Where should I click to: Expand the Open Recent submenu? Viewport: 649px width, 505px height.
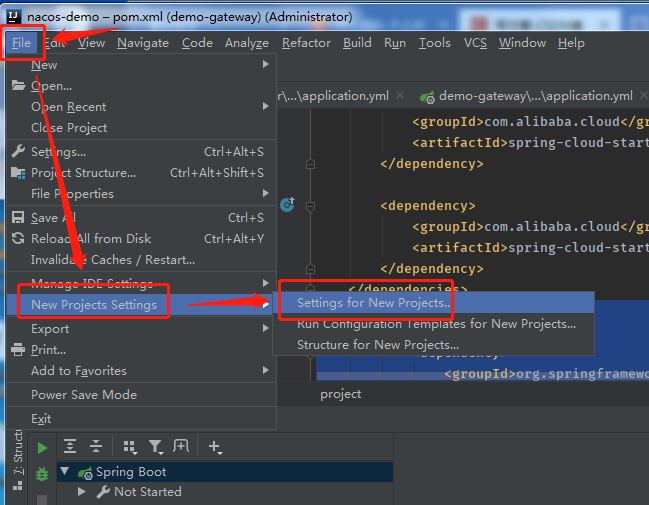[142, 107]
